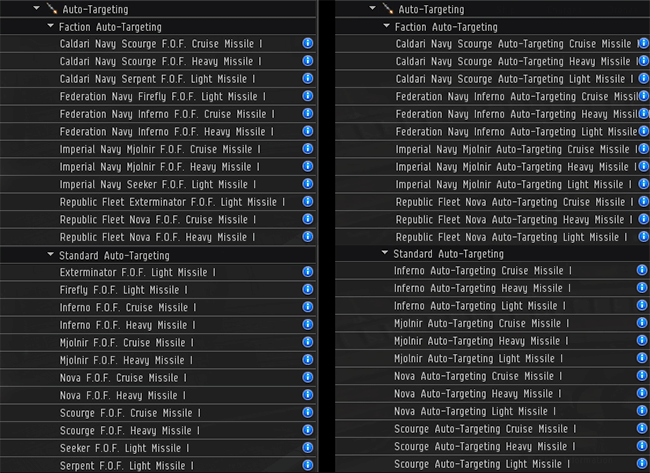This screenshot has width=650, height=473.
Task: Click the missile icon beside Auto-Targeting in right panel
Action: [x=388, y=8]
